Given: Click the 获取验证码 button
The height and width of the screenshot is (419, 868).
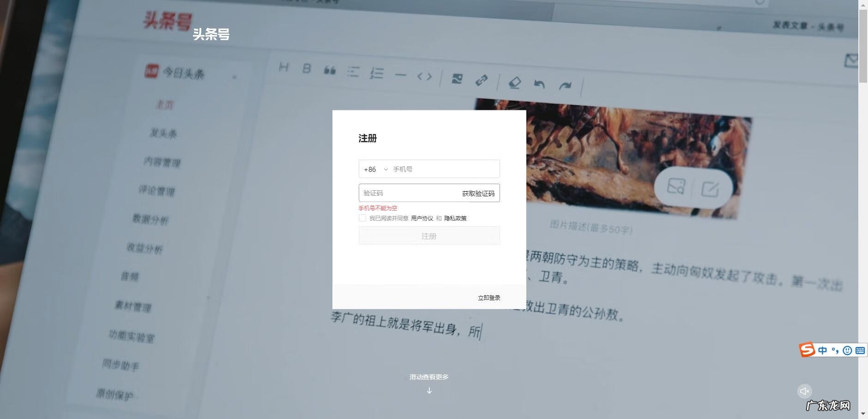Looking at the screenshot, I should (x=478, y=193).
